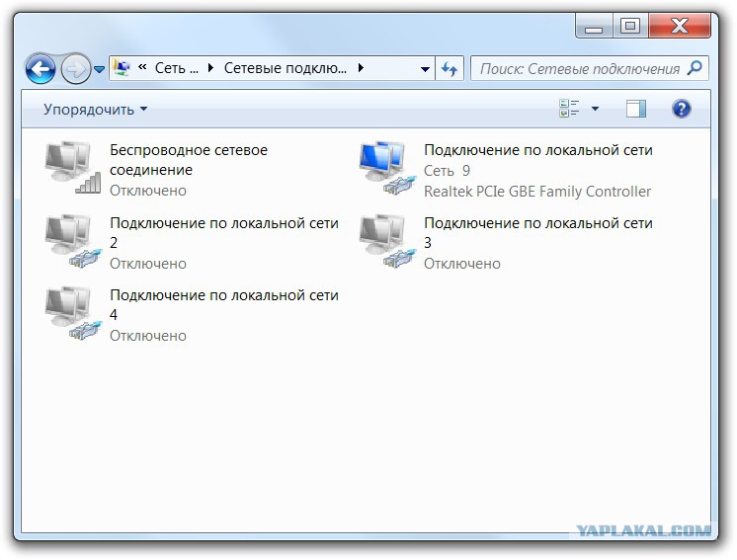Select the Беспроводное сетевое соединение icon
The height and width of the screenshot is (560, 737).
pos(73,167)
